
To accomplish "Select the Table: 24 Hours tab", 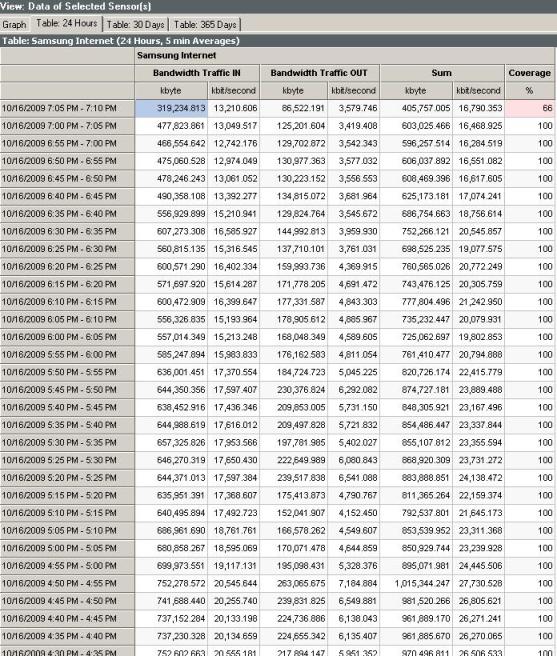I will (x=67, y=23).
